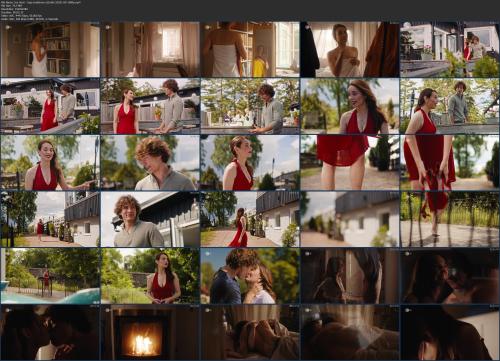Open dark close-up of two faces together
This screenshot has width=500, height=361.
click(450, 276)
